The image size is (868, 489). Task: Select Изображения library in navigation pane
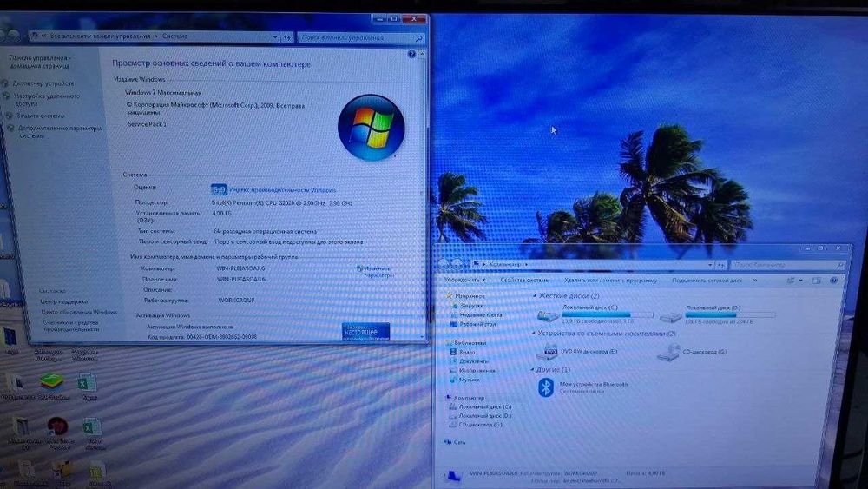(477, 371)
